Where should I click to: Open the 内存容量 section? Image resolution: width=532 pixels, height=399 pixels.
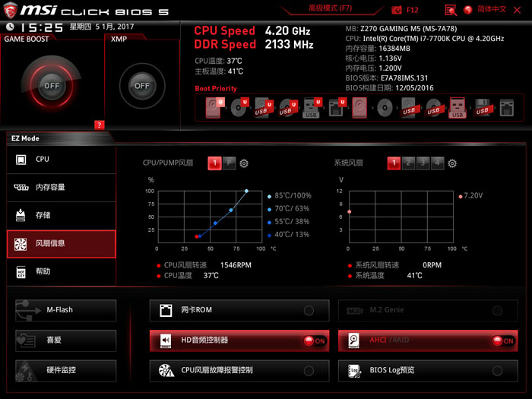pyautogui.click(x=61, y=188)
